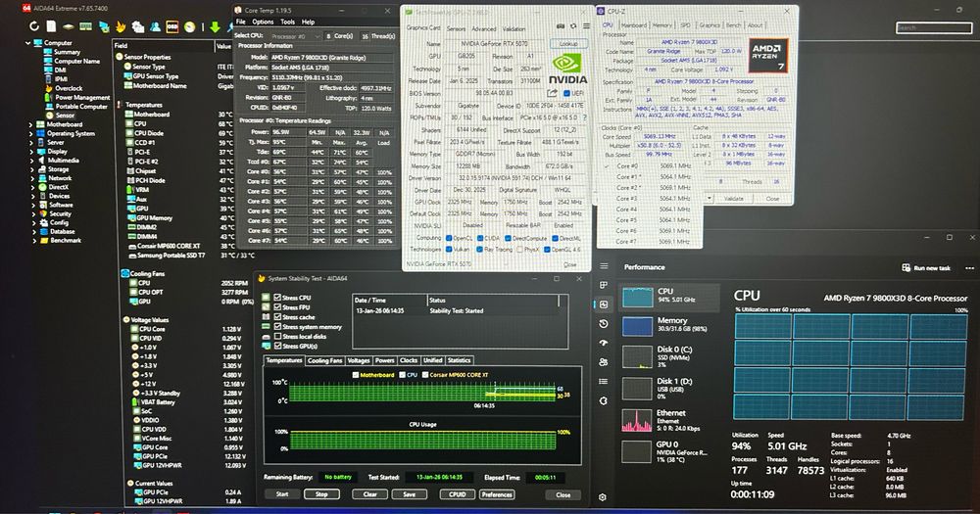The width and height of the screenshot is (980, 514).
Task: Open the CPU-Z Memory tab
Action: click(x=661, y=25)
